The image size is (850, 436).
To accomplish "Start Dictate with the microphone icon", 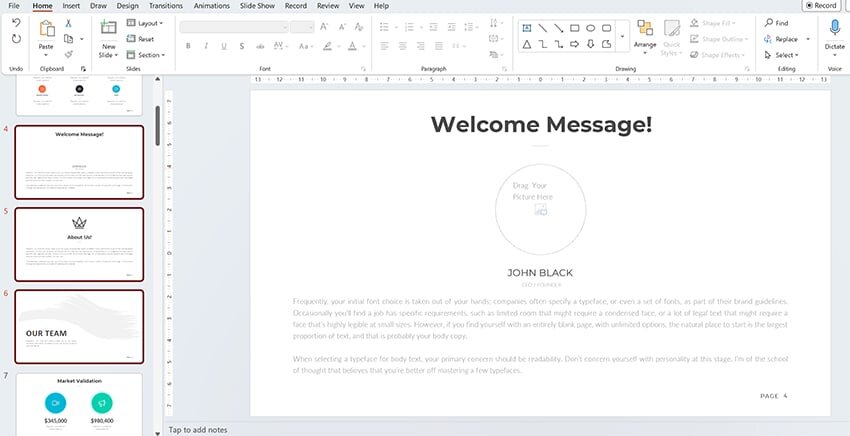I will [834, 29].
